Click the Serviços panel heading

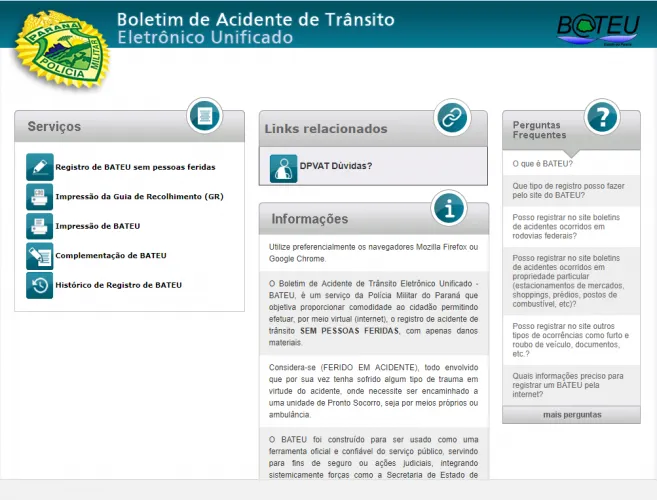(x=54, y=127)
